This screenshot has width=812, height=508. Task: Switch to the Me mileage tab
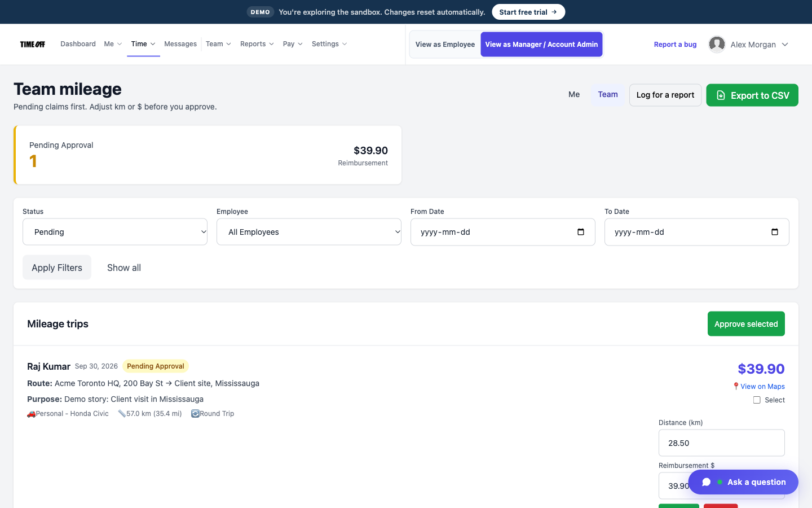tap(574, 95)
